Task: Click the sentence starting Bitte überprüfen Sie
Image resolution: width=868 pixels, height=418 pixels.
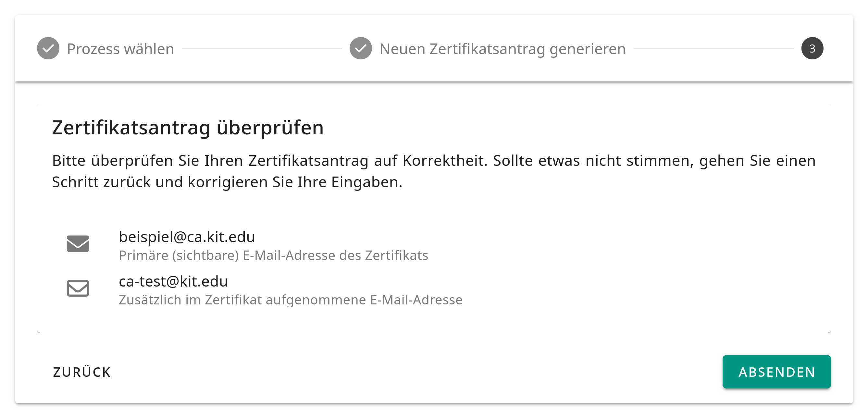Action: pos(269,161)
